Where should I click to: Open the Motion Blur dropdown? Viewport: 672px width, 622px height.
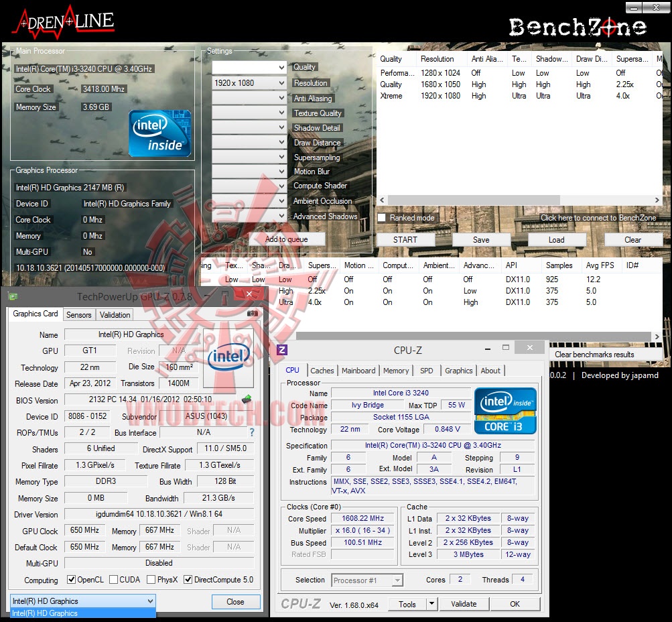[x=249, y=172]
